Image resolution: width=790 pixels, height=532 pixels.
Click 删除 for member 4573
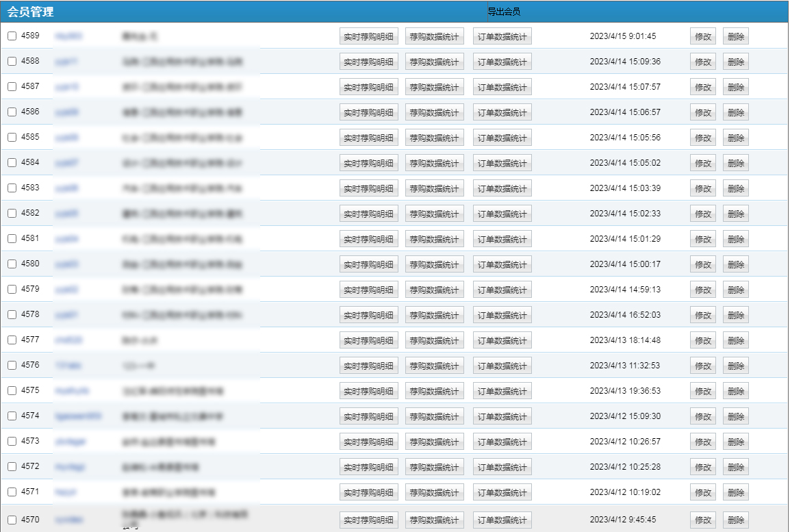[735, 442]
